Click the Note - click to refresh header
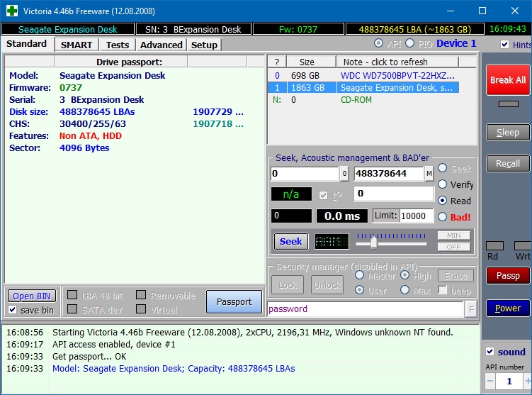Screen dimensions: 532x395 [x=397, y=62]
